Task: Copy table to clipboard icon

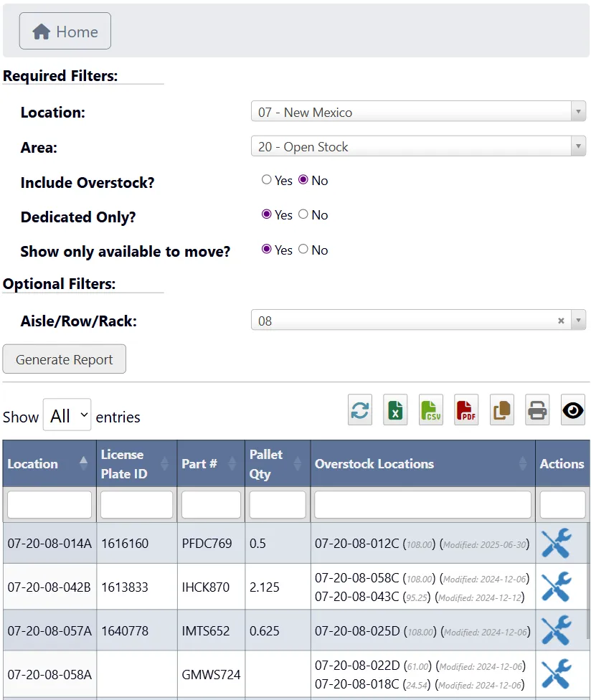Action: 502,410
